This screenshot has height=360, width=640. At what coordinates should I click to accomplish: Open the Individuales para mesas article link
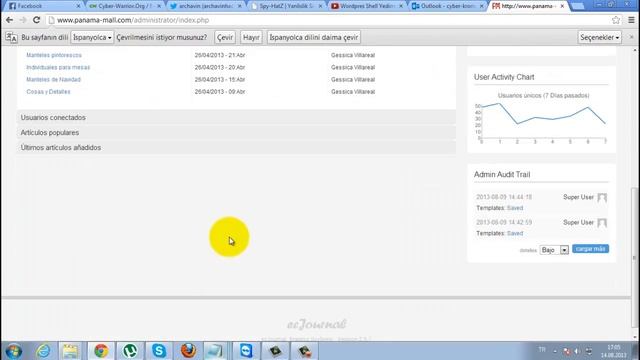58,67
